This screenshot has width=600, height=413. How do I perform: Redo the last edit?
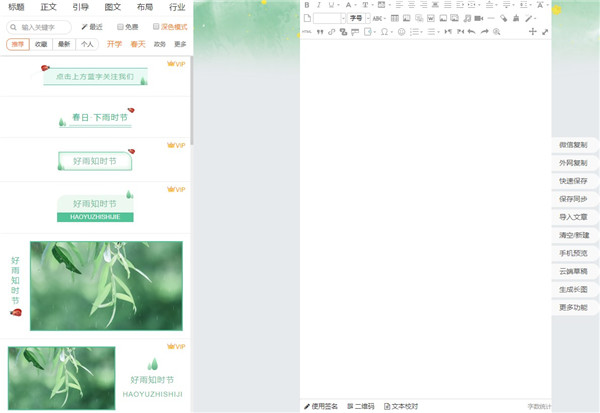pos(484,32)
